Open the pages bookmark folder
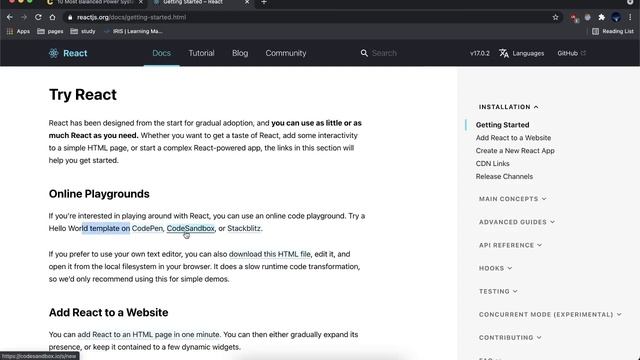 (x=50, y=31)
